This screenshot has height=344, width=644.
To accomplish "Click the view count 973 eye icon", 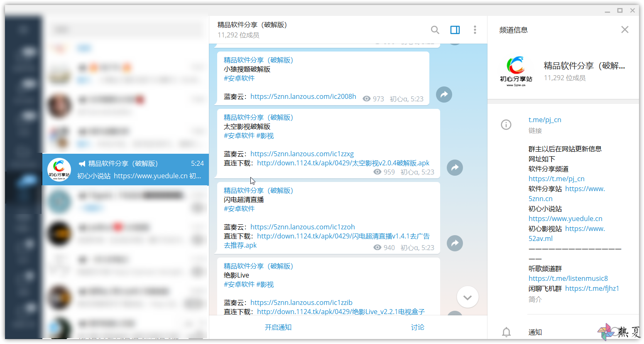I will click(x=367, y=99).
